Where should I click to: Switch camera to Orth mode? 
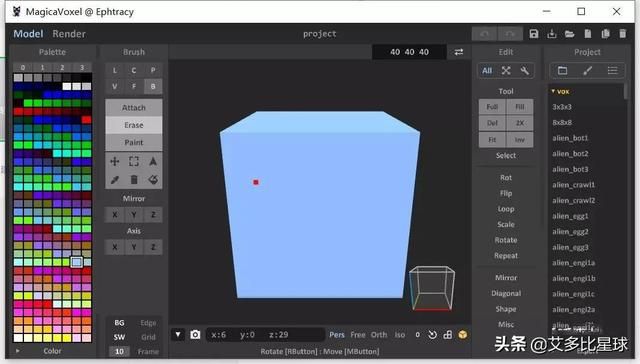379,335
